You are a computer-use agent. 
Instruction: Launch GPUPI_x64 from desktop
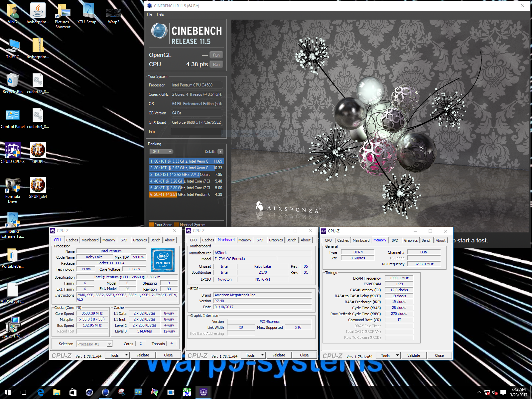[38, 188]
